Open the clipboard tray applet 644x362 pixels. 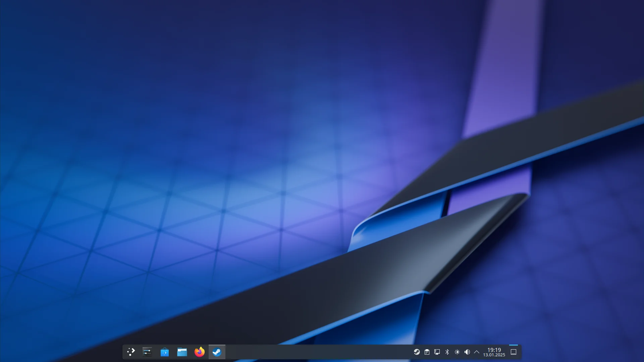427,352
